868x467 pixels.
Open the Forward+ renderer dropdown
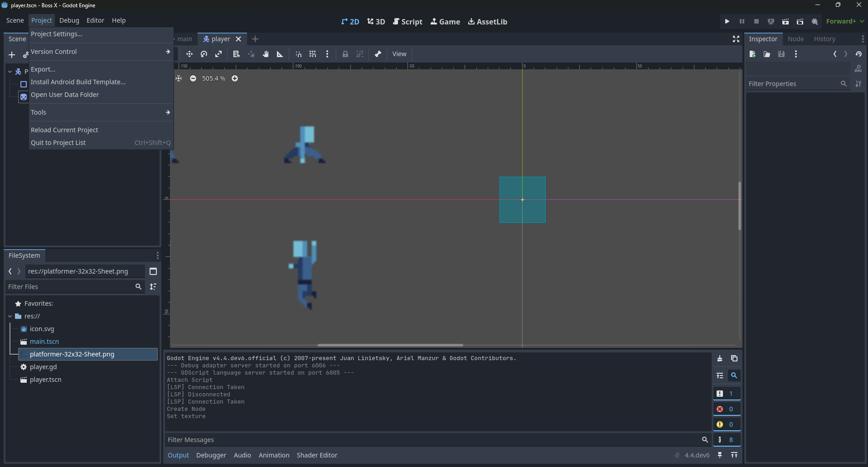pyautogui.click(x=845, y=21)
